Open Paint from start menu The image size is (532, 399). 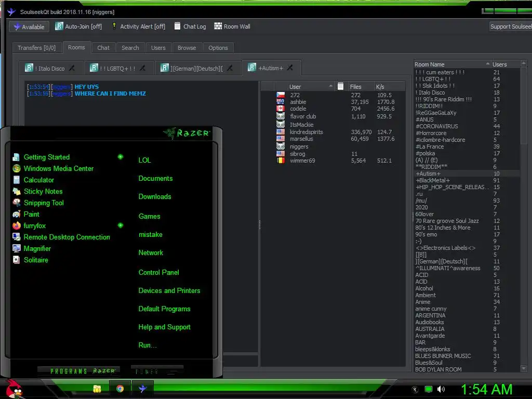[x=31, y=215]
